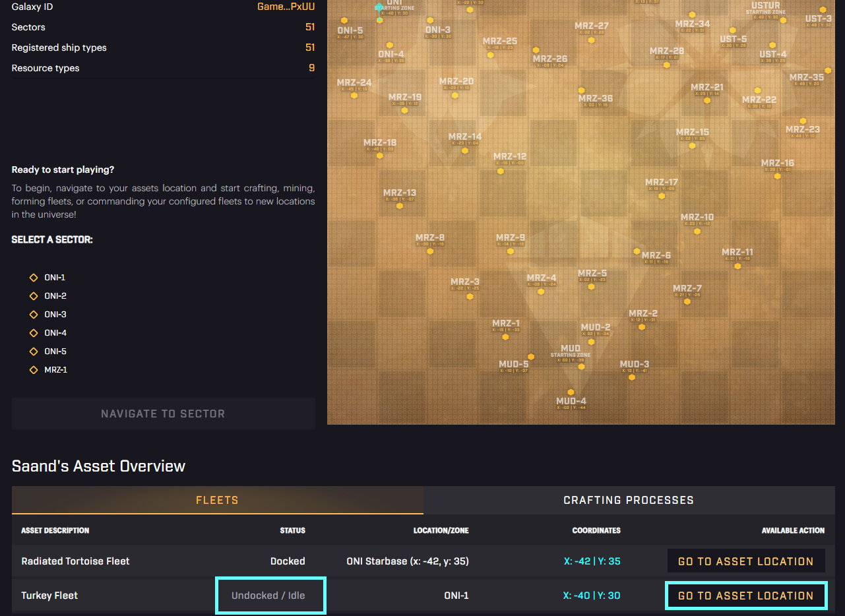Click the MRZ-26 sector label on map
845x616 pixels.
point(550,59)
